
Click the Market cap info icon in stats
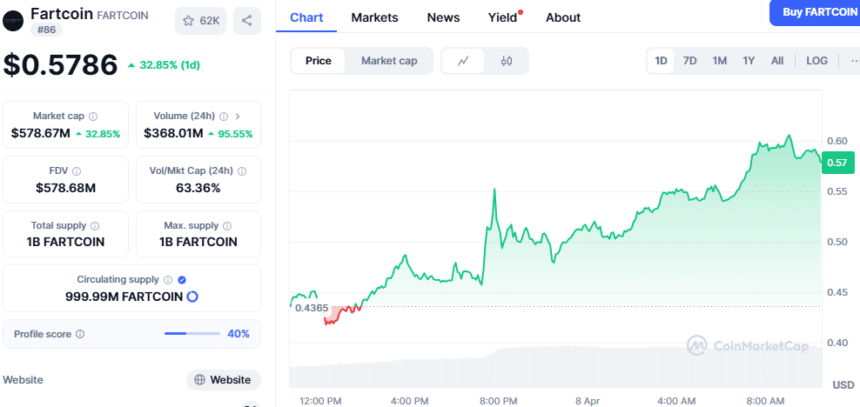pyautogui.click(x=93, y=117)
